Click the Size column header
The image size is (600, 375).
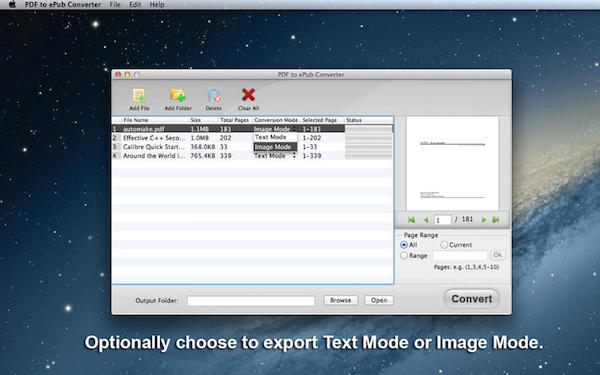pos(204,120)
